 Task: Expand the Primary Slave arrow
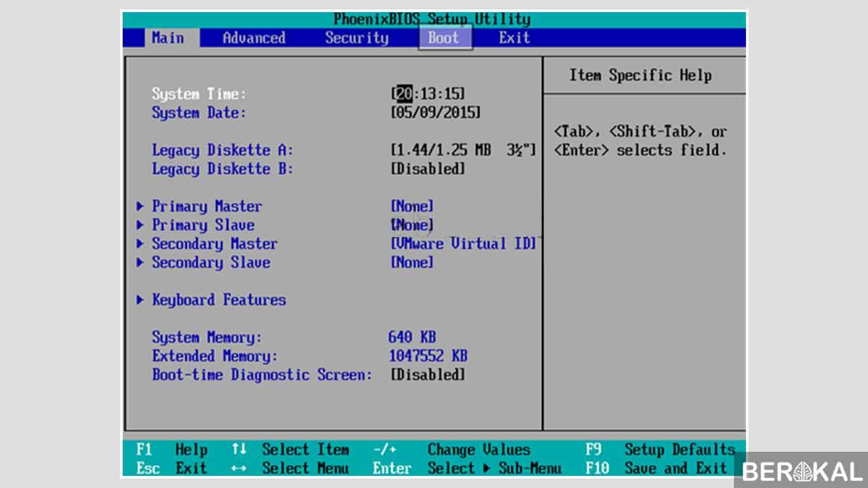(140, 225)
